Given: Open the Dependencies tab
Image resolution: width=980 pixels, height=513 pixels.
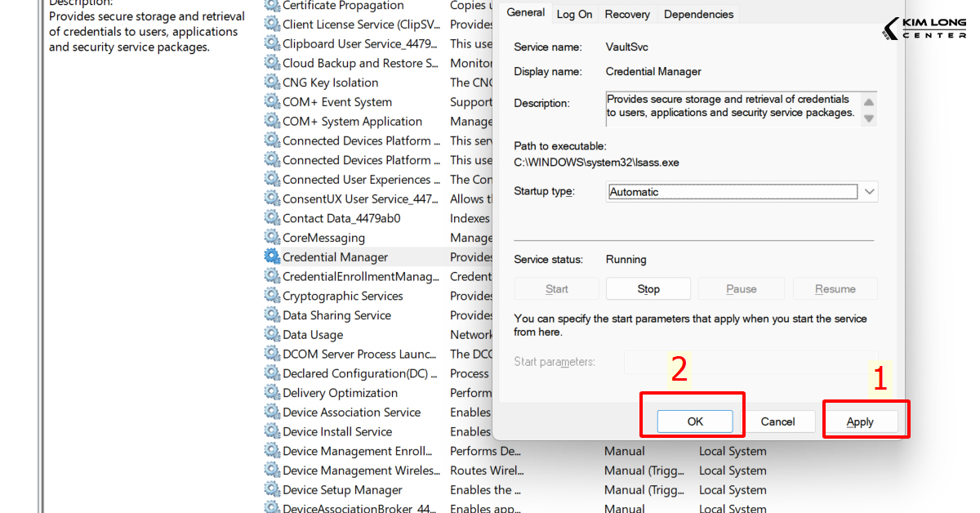Looking at the screenshot, I should pyautogui.click(x=698, y=14).
